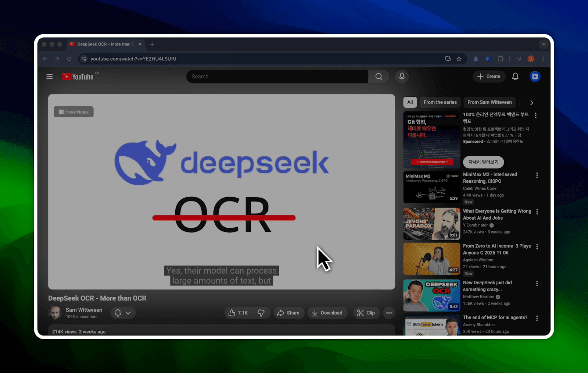Open options for New DeepSeek just did

pyautogui.click(x=537, y=284)
